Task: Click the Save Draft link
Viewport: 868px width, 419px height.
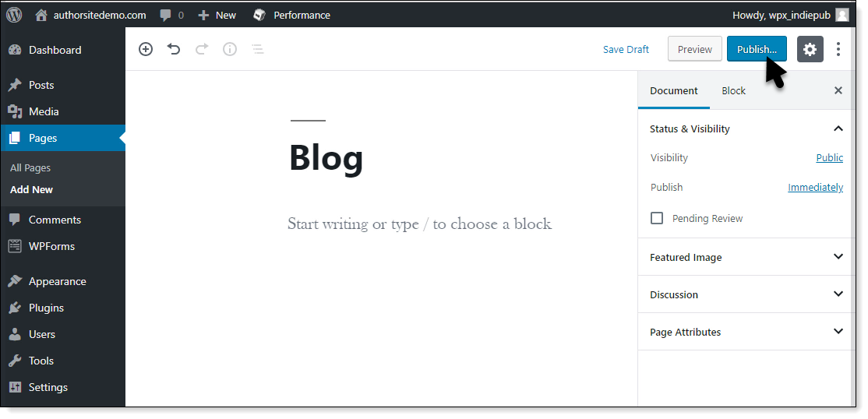Action: coord(626,49)
